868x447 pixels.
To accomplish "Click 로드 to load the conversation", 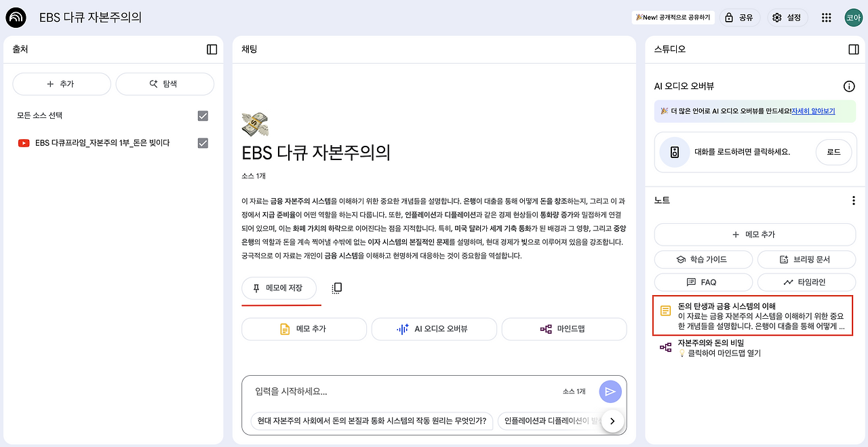I will click(833, 152).
